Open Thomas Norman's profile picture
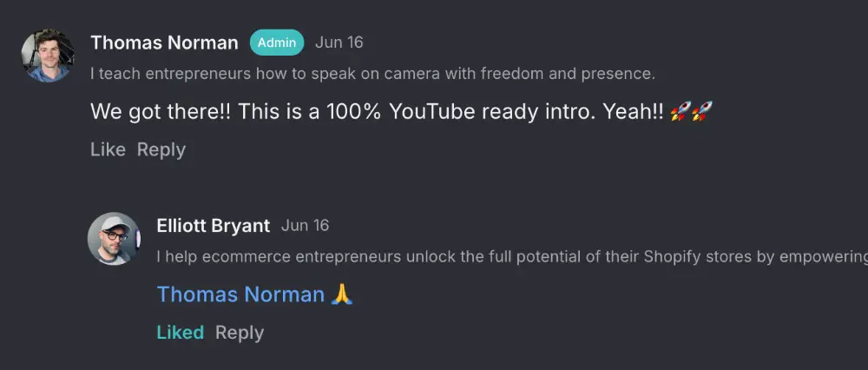Viewport: 868px width, 370px height. (47, 56)
